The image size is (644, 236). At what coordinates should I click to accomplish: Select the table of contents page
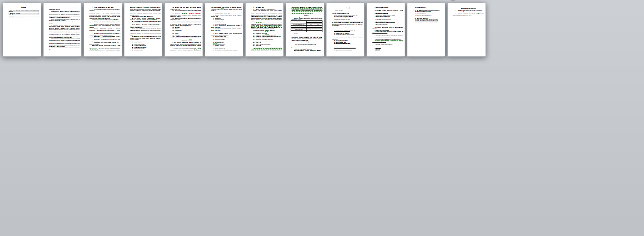tap(22, 30)
